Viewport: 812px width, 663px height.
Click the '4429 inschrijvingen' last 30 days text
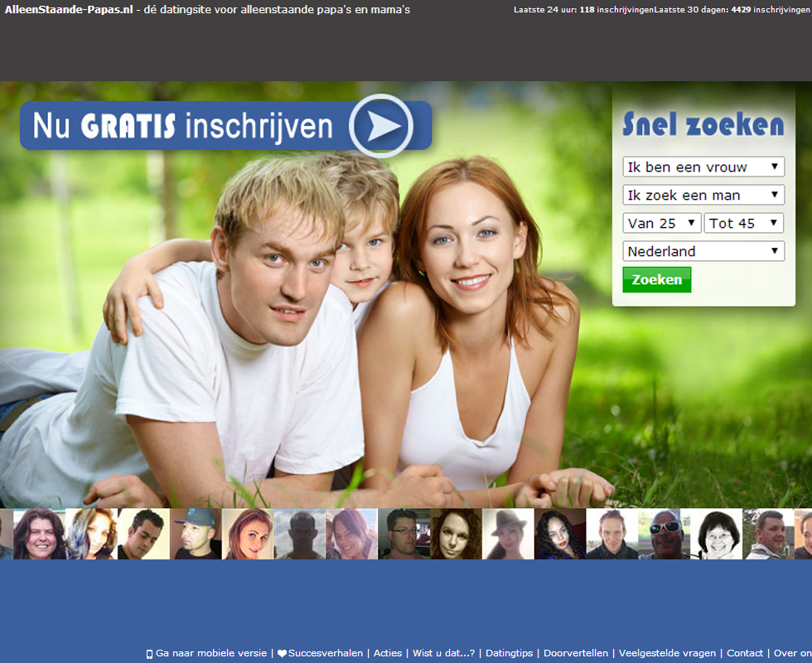tap(770, 10)
